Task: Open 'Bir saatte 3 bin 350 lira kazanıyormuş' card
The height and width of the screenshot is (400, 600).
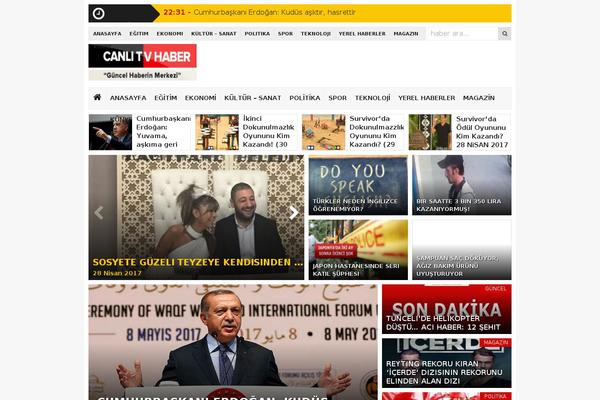Action: pos(461,185)
